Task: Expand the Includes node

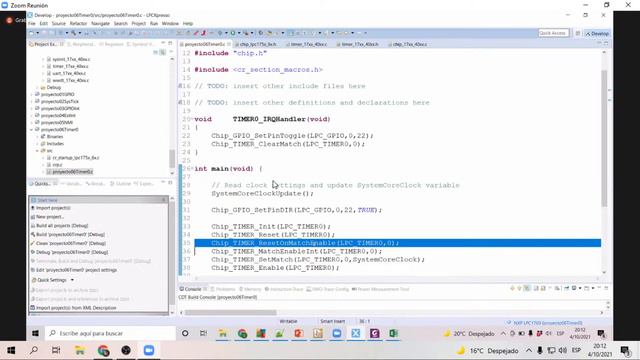Action: 38,144
